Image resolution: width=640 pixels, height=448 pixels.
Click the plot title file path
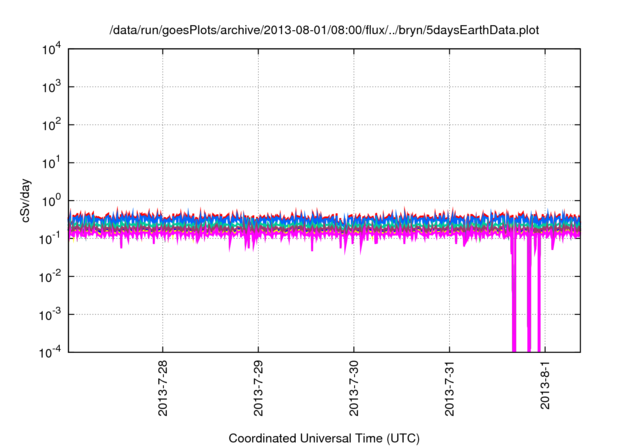(324, 30)
